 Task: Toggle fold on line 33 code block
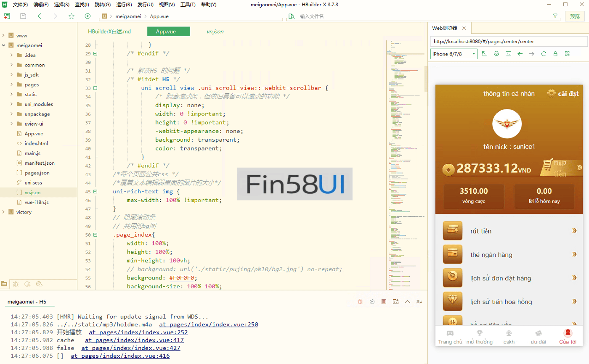tap(95, 88)
